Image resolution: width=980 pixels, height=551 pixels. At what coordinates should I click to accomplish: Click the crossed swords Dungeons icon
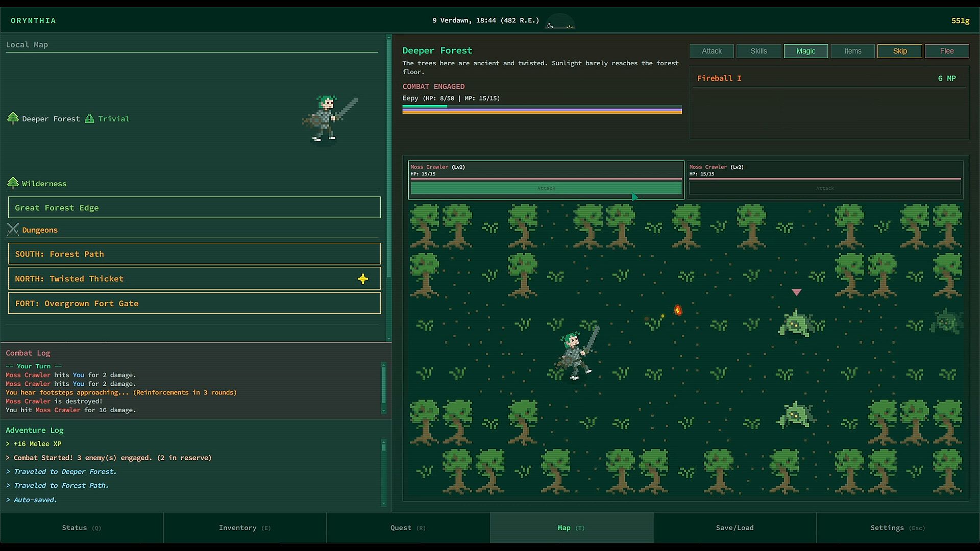(x=13, y=230)
